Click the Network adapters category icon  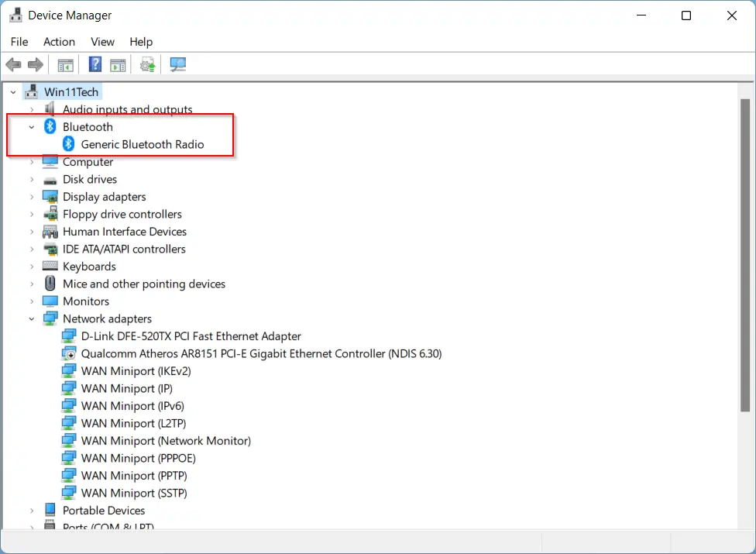coord(50,318)
